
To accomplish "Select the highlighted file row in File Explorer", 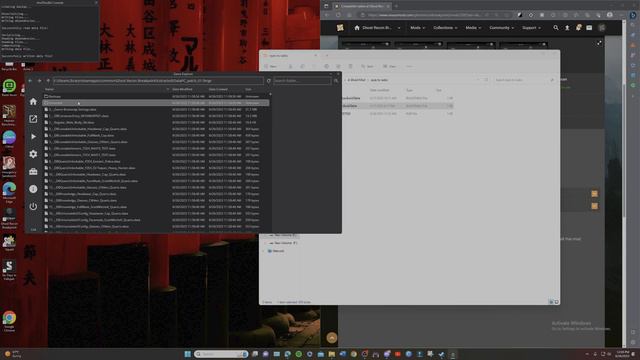I will click(x=398, y=106).
